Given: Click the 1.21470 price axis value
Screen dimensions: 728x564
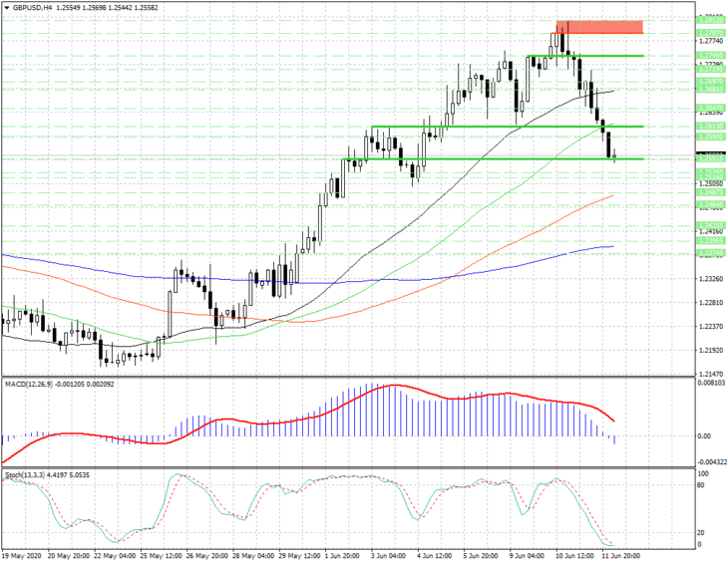Looking at the screenshot, I should (x=711, y=374).
